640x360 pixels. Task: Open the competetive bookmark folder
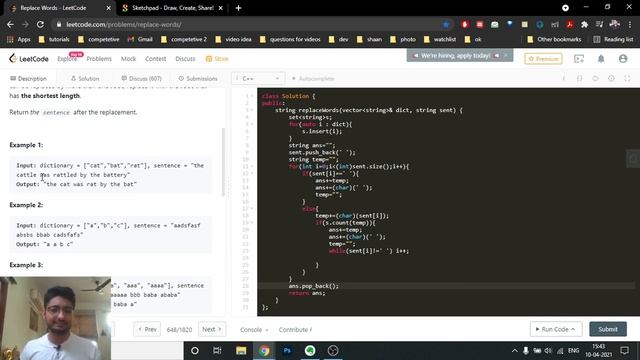click(99, 39)
